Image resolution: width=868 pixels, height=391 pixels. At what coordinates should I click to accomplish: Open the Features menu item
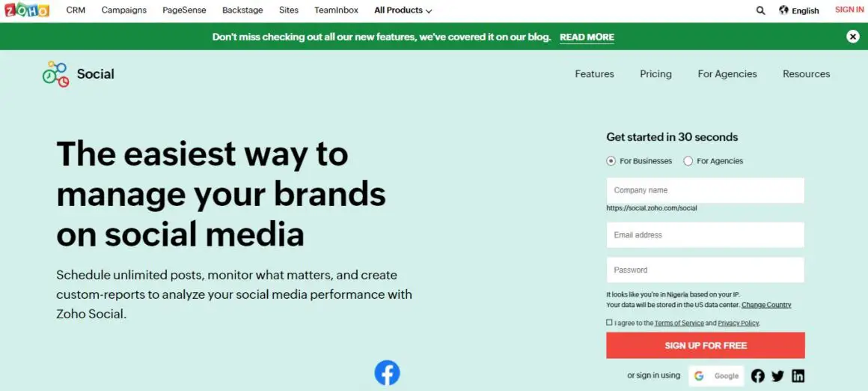(x=595, y=73)
